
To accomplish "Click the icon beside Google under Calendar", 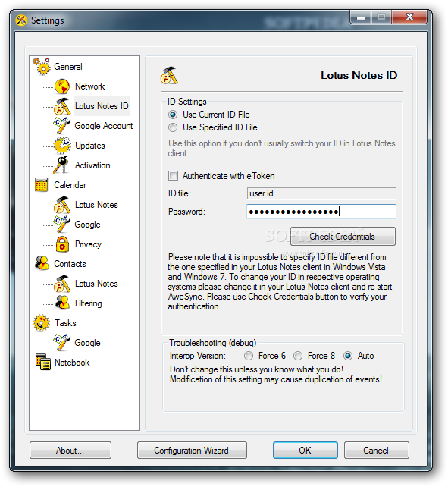I will click(x=62, y=225).
